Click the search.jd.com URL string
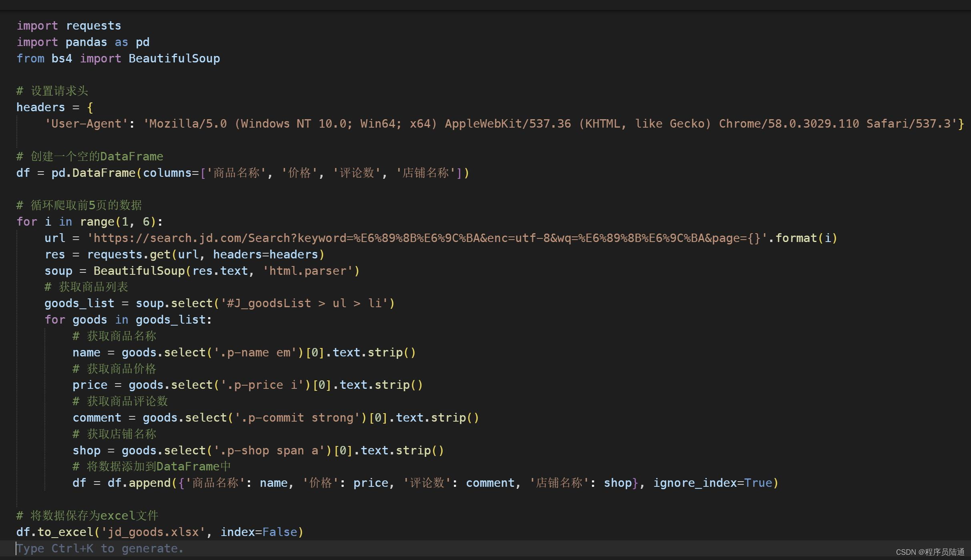 427,238
